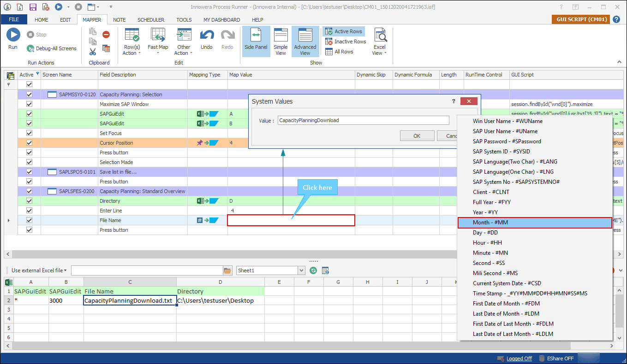The height and width of the screenshot is (364, 627).
Task: Expand the Sheet1 dropdown
Action: [x=302, y=270]
